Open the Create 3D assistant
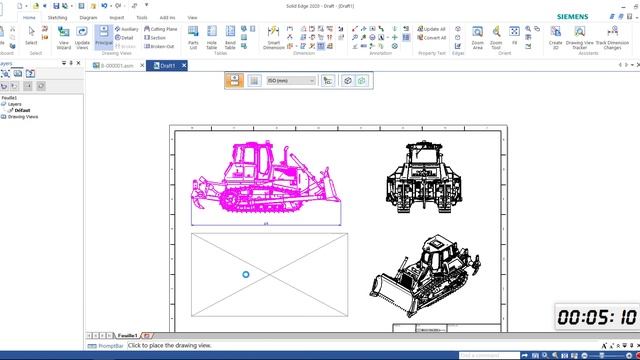 coord(556,38)
